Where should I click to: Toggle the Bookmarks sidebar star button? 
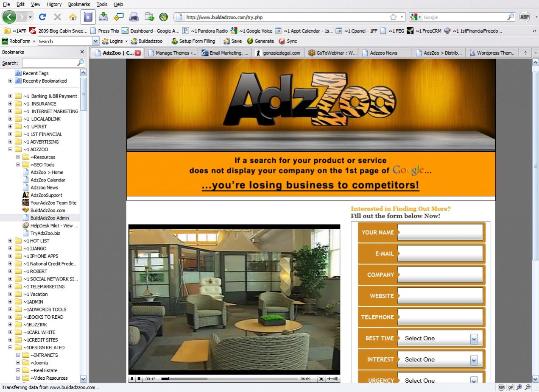88,17
